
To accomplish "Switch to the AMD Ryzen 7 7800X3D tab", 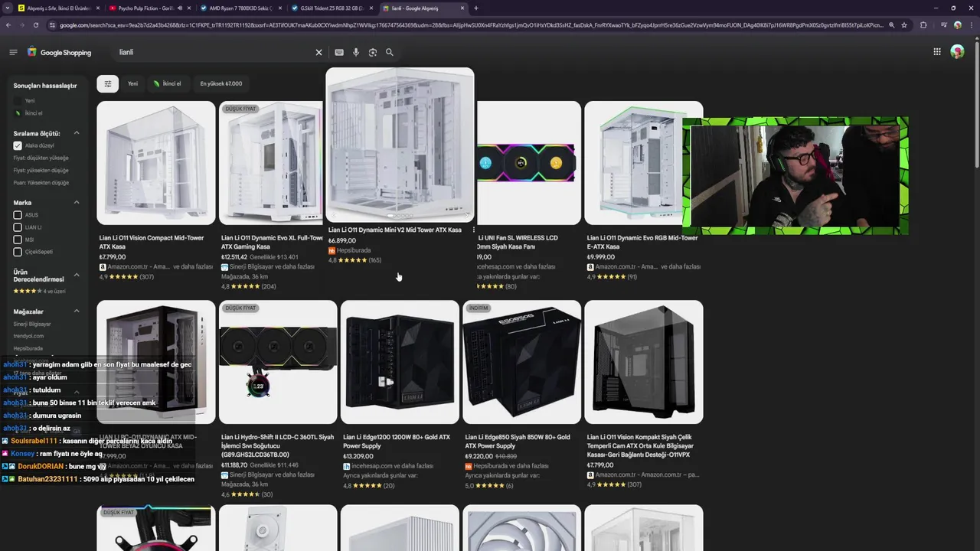I will click(x=240, y=8).
